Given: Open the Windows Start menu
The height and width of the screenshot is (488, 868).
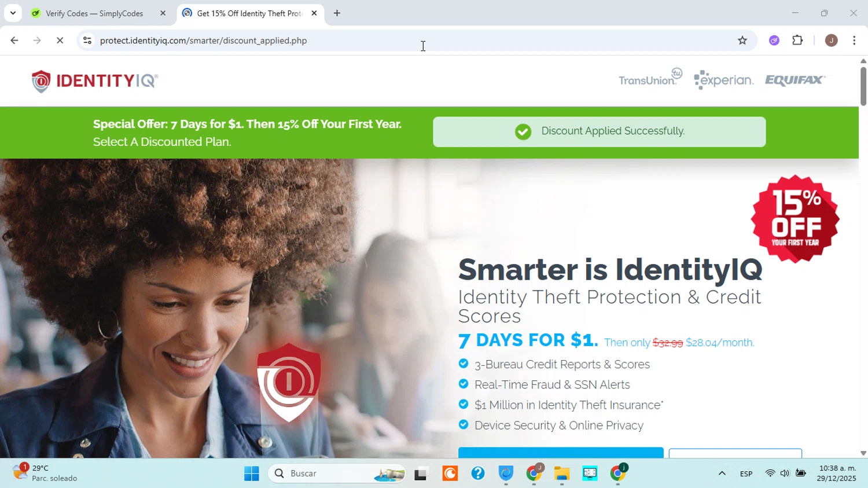Looking at the screenshot, I should [x=251, y=474].
